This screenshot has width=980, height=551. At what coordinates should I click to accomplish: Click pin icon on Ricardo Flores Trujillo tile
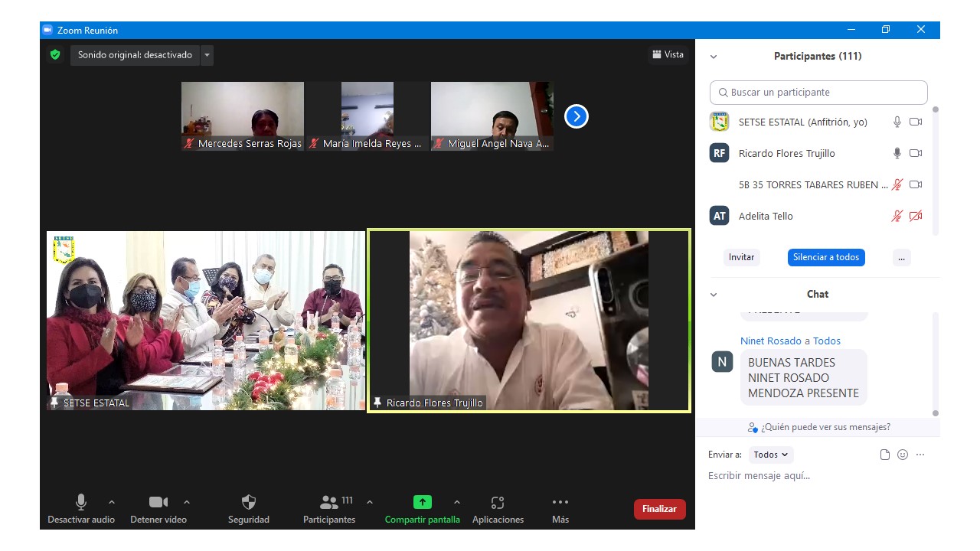pos(377,403)
